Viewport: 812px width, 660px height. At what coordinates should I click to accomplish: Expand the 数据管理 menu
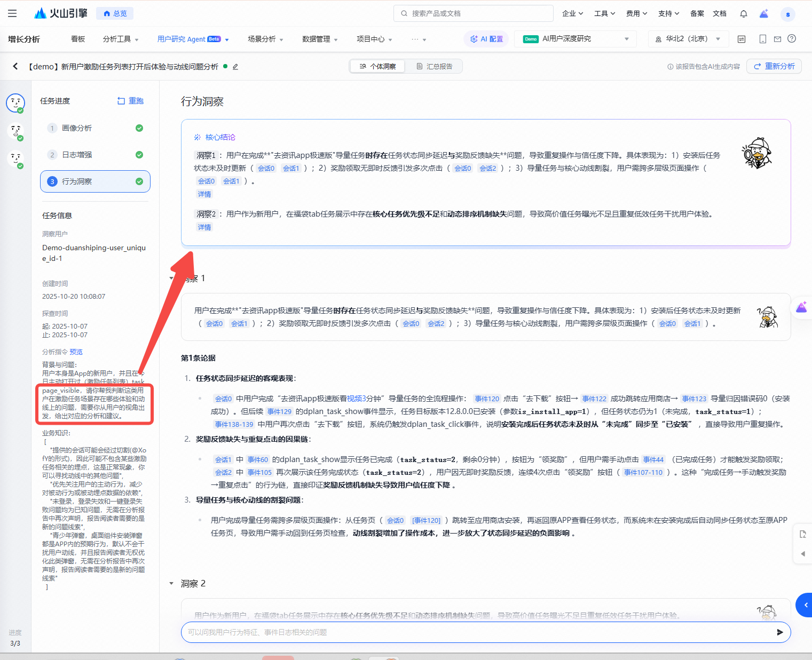[320, 39]
